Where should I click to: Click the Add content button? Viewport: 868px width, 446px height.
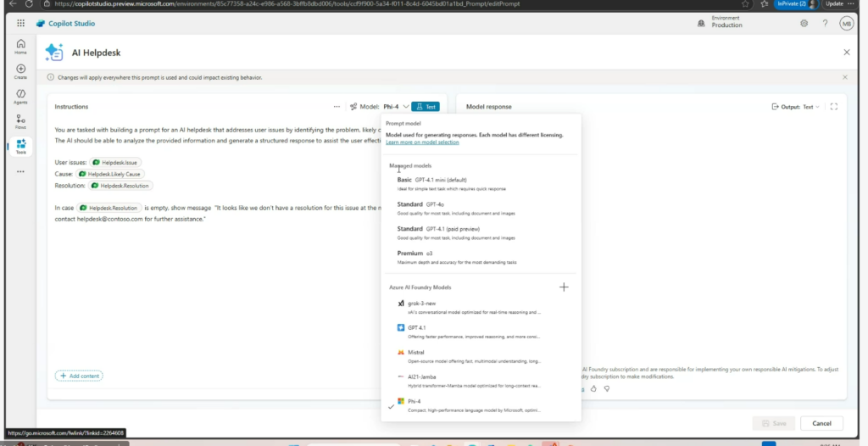point(79,376)
